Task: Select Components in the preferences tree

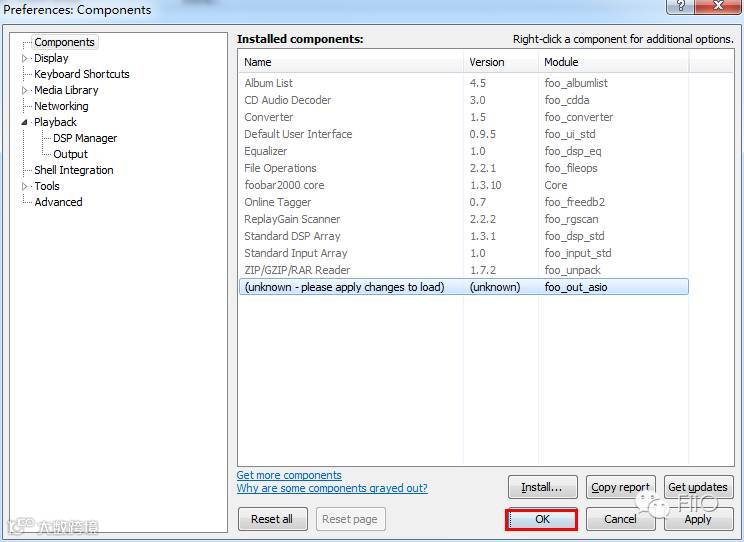Action: 64,42
